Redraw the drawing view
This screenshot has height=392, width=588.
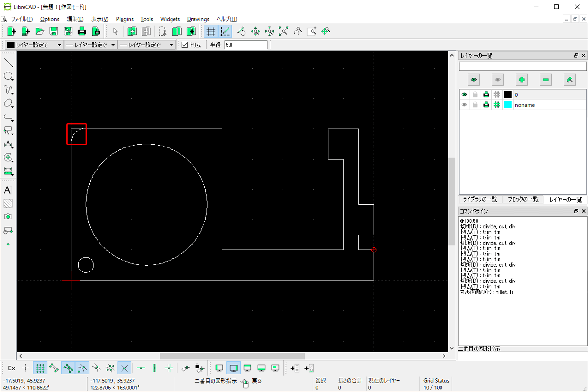[x=241, y=31]
